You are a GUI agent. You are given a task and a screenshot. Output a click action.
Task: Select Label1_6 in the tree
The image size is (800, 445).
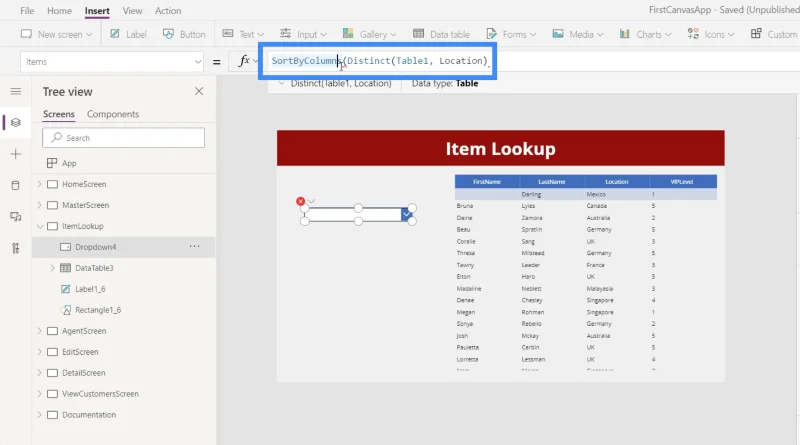click(x=90, y=289)
